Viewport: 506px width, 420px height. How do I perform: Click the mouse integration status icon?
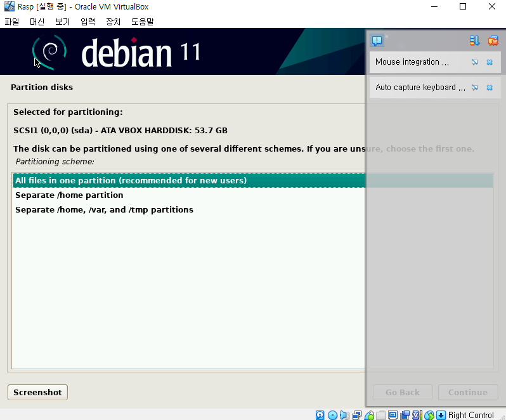pos(429,415)
